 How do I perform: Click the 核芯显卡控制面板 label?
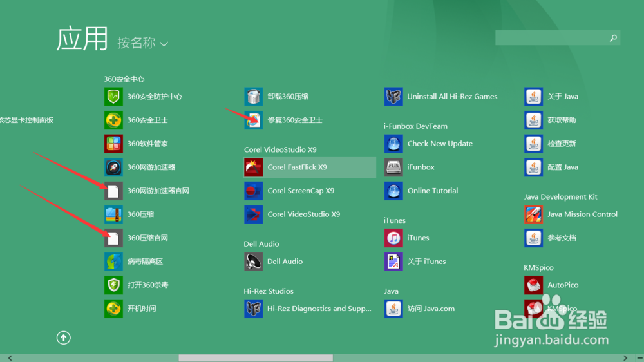(x=26, y=120)
